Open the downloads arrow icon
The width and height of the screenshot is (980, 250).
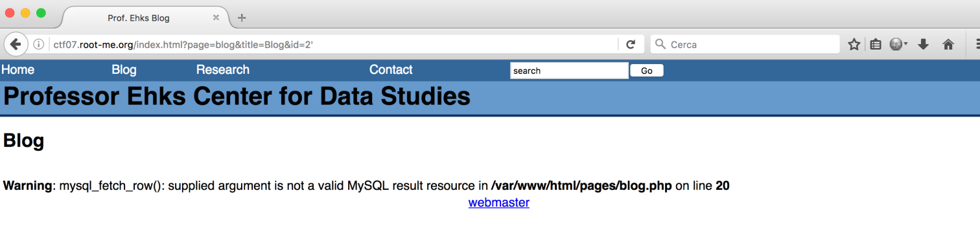pos(924,44)
